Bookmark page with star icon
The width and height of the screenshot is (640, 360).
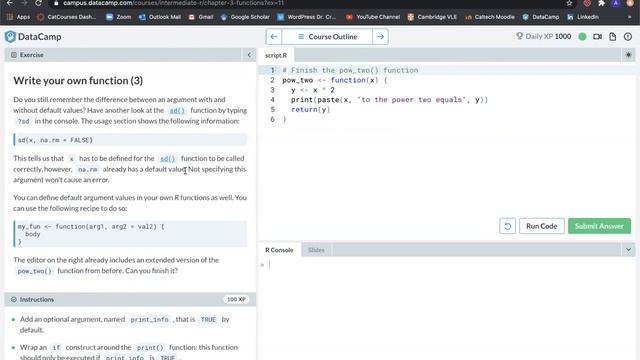569,3
